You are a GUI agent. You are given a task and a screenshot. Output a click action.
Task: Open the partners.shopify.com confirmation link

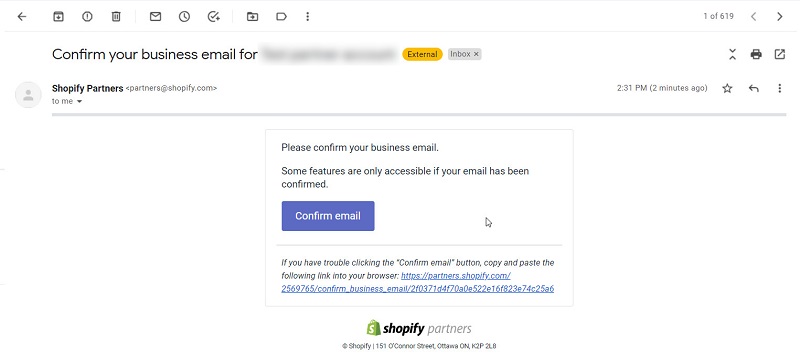[x=417, y=282]
